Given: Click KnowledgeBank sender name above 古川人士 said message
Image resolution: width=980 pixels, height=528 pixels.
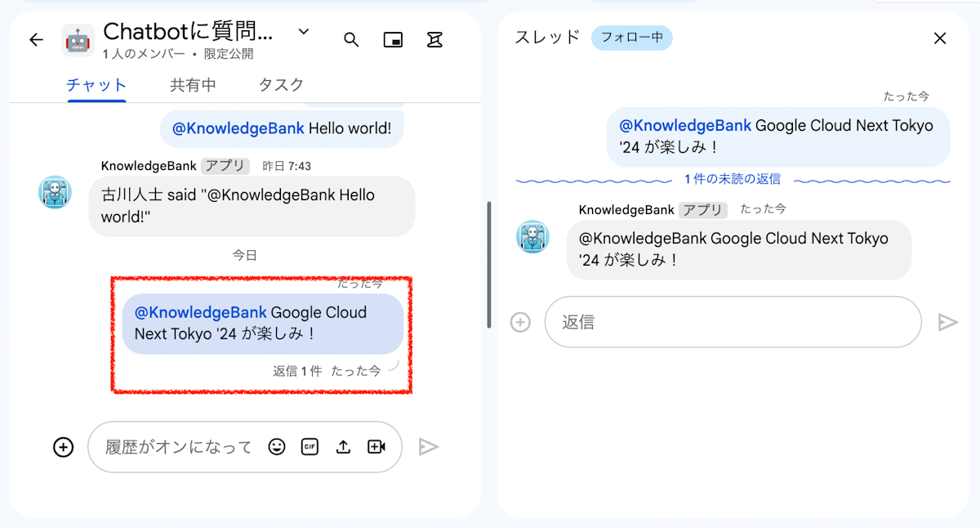Looking at the screenshot, I should (x=149, y=166).
